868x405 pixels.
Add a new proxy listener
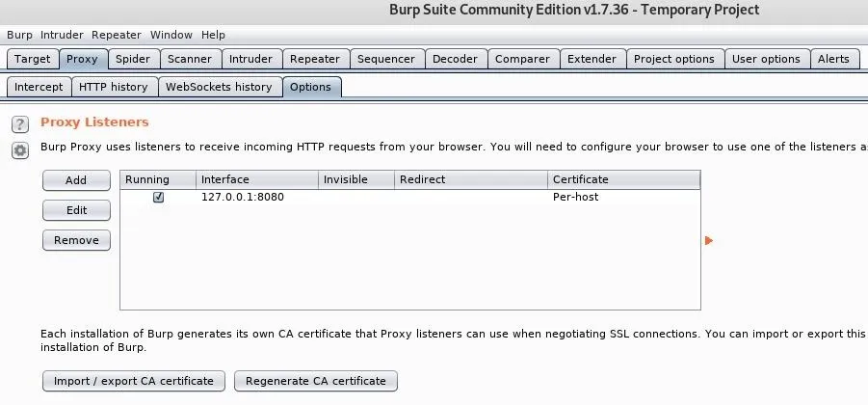click(76, 180)
